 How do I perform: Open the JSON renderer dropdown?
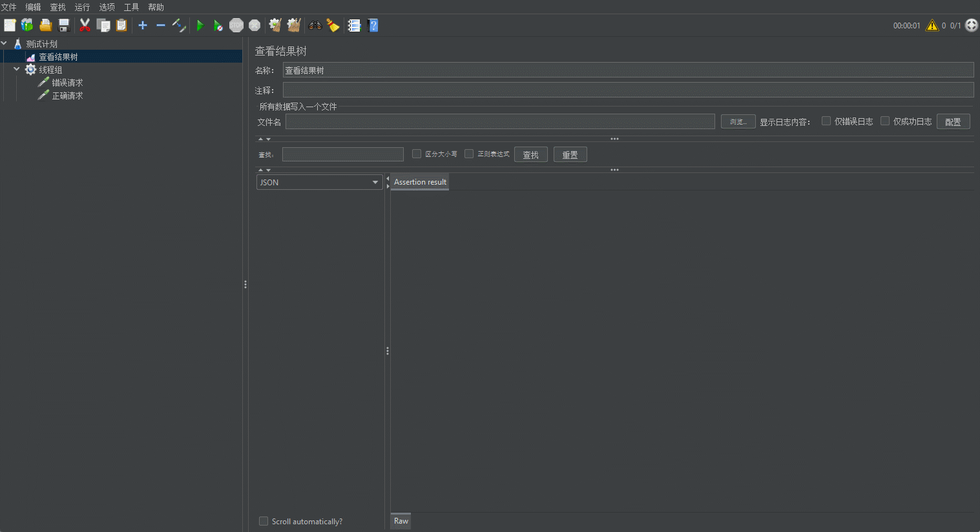(320, 183)
